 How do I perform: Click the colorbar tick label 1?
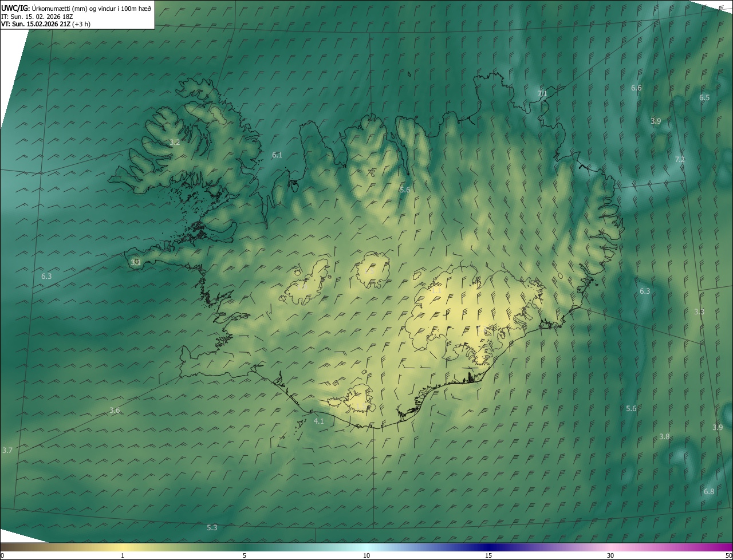(123, 555)
